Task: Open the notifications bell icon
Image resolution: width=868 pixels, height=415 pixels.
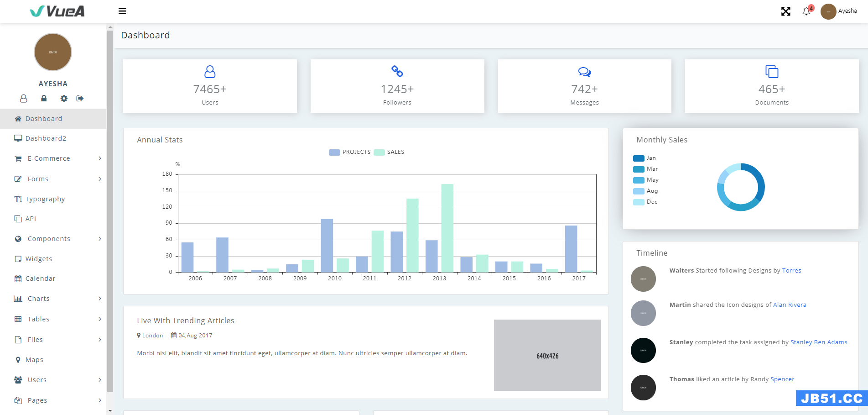Action: [806, 11]
